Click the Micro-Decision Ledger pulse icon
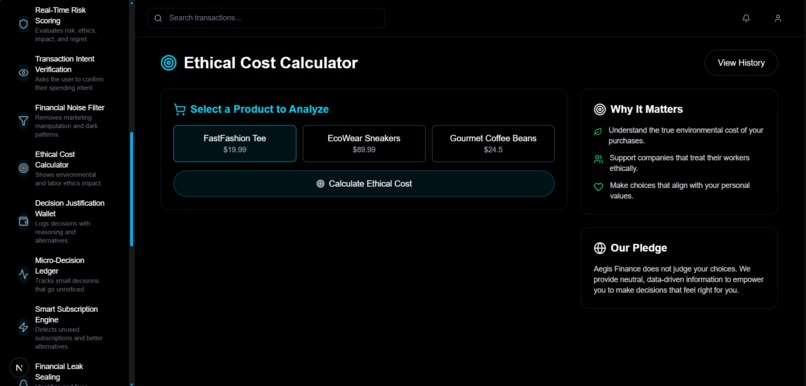Screen dimensions: 806x386 (24, 274)
